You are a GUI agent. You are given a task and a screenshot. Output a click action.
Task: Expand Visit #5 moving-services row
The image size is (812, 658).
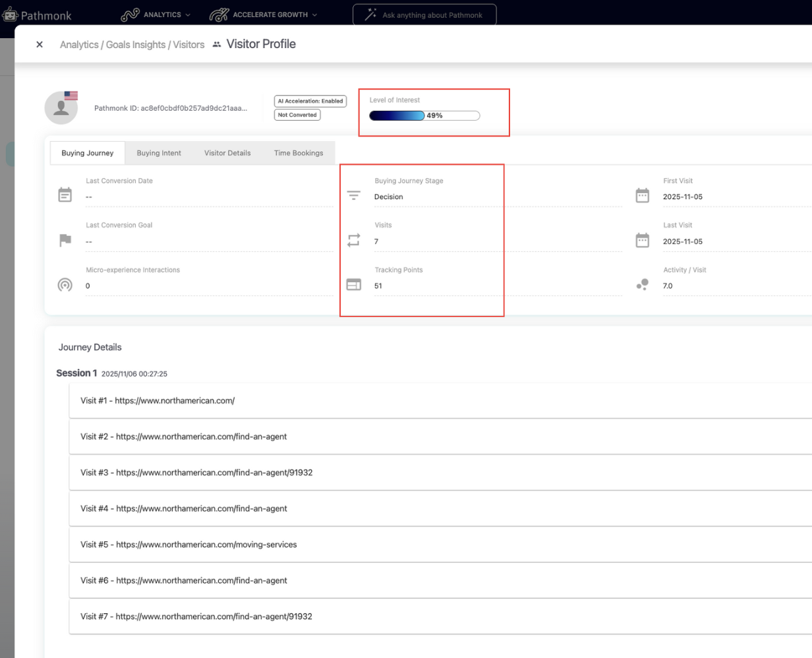tap(440, 545)
